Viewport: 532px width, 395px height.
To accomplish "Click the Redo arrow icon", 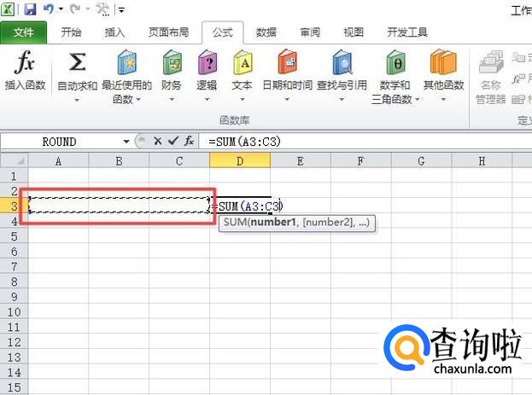I will pos(75,9).
